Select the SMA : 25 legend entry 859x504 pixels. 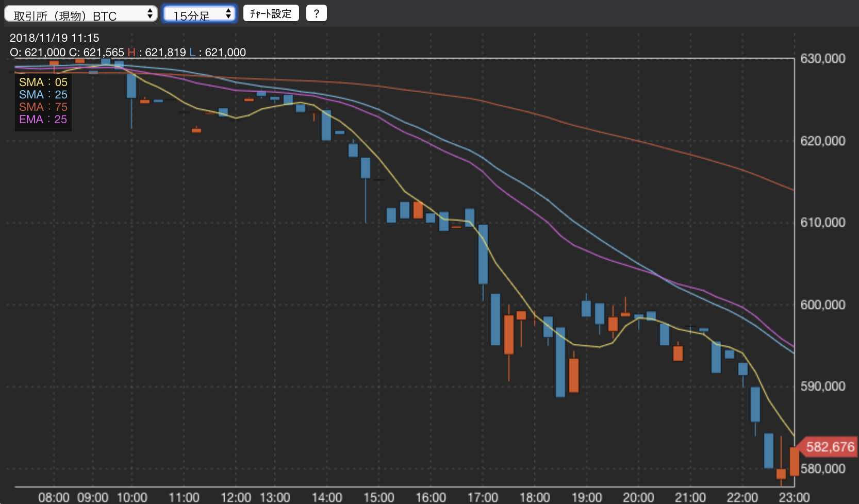click(43, 95)
